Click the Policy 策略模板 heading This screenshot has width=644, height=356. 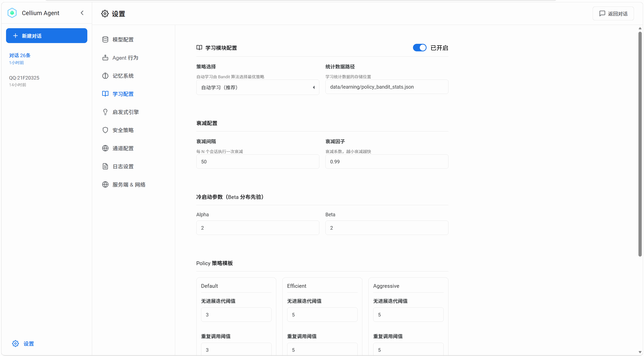pyautogui.click(x=214, y=263)
